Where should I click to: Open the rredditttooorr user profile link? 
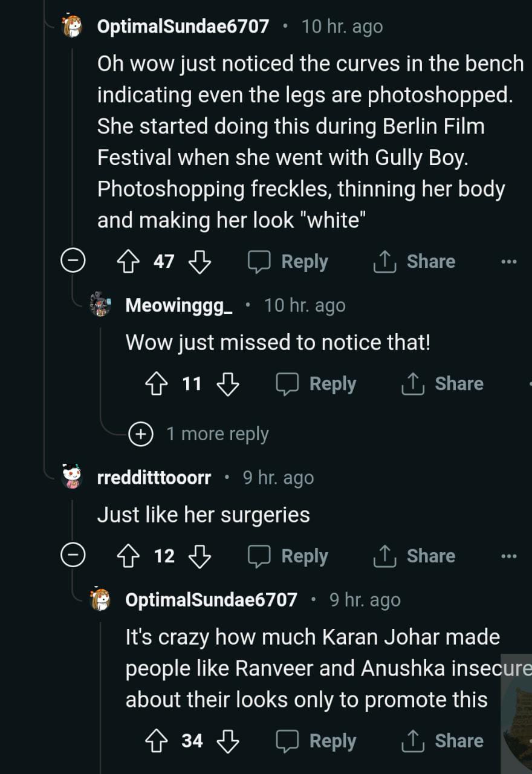pyautogui.click(x=154, y=478)
